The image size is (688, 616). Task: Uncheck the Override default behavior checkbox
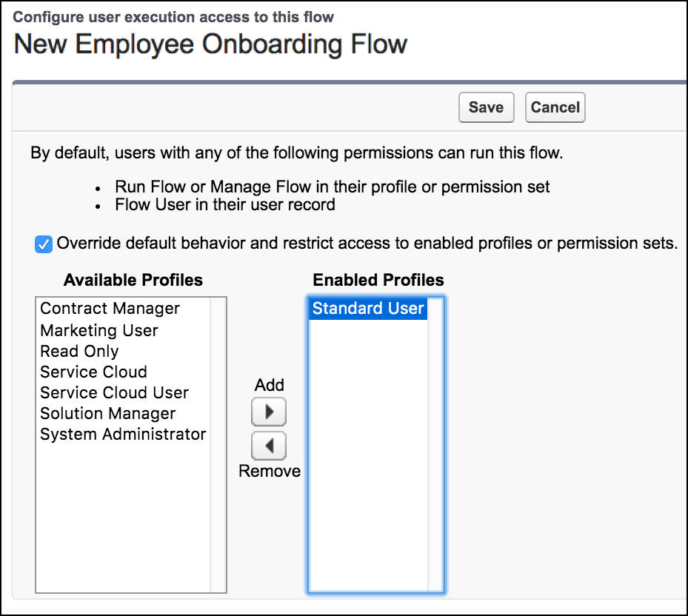coord(44,244)
